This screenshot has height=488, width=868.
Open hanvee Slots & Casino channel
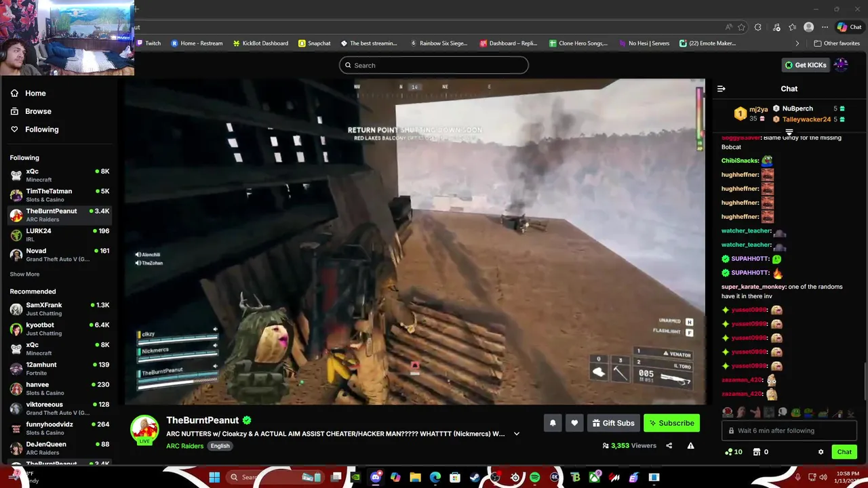point(60,388)
